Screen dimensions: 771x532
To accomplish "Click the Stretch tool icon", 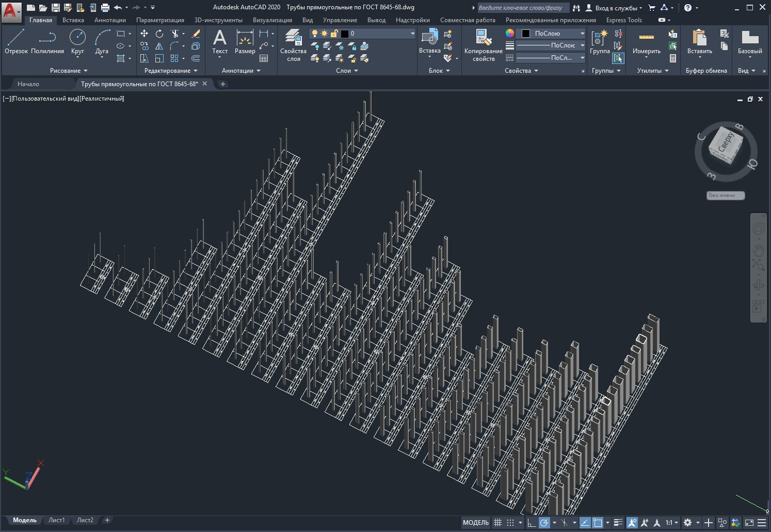I will [x=144, y=58].
